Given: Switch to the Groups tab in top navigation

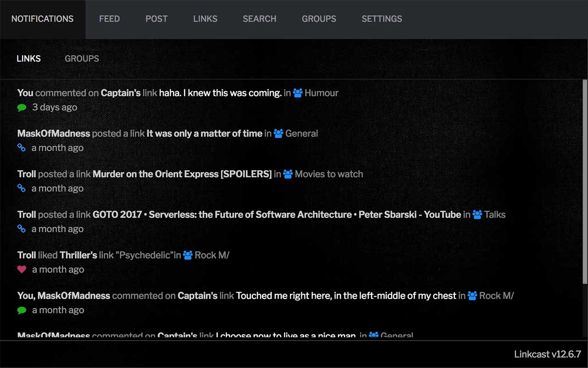Looking at the screenshot, I should point(319,19).
